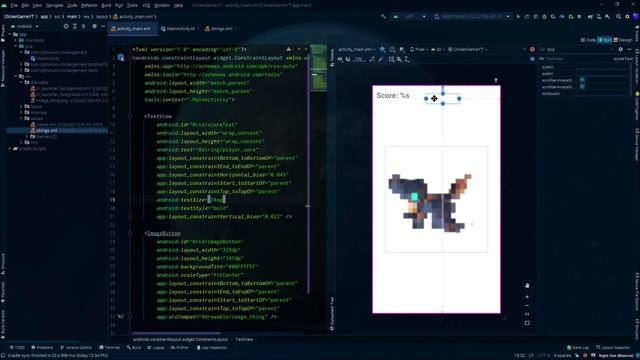Viewport: 640px width, 360px height.
Task: Switch to Code view mode
Action: (588, 40)
